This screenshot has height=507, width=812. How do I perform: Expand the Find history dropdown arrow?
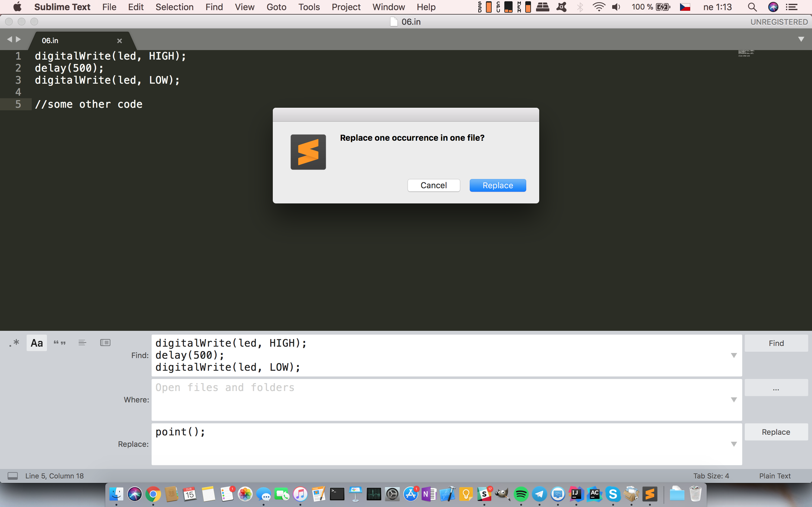pyautogui.click(x=734, y=356)
